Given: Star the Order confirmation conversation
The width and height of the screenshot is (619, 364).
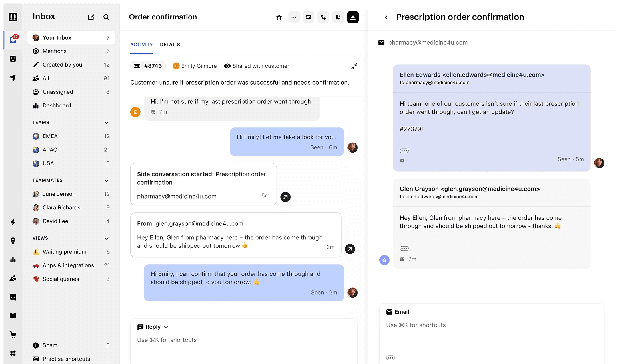Looking at the screenshot, I should point(279,17).
